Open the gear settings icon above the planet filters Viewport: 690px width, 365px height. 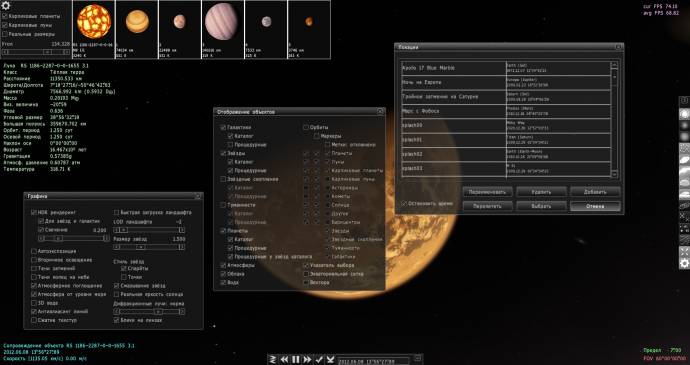coord(6,6)
